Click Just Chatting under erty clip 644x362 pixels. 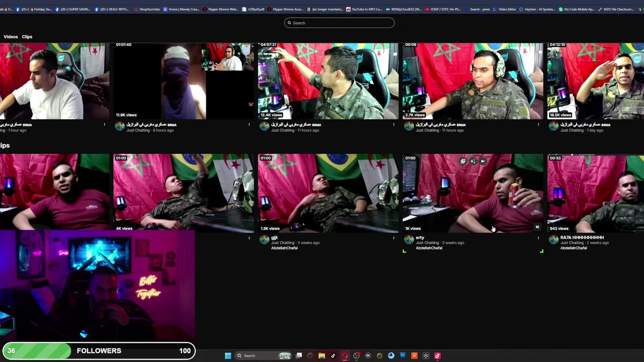point(427,243)
